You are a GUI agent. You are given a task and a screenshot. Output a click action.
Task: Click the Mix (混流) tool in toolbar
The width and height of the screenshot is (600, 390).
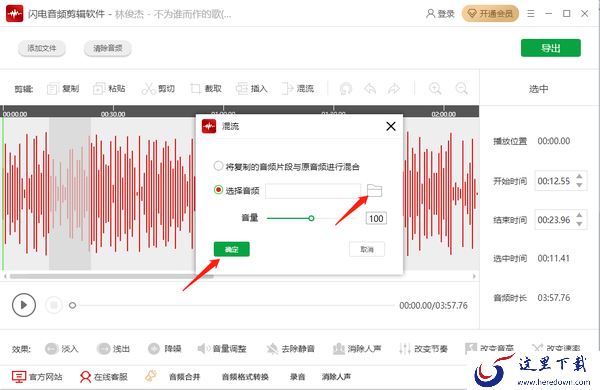click(298, 89)
